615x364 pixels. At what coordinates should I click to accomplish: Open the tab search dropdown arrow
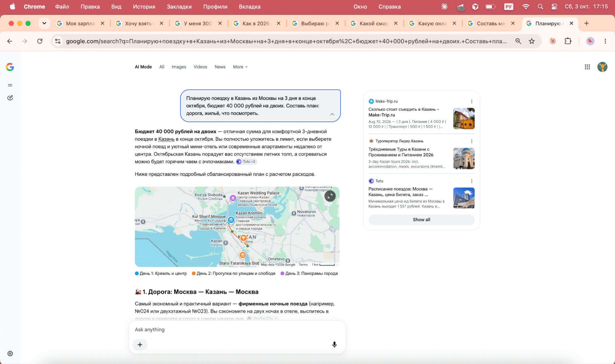[x=44, y=23]
